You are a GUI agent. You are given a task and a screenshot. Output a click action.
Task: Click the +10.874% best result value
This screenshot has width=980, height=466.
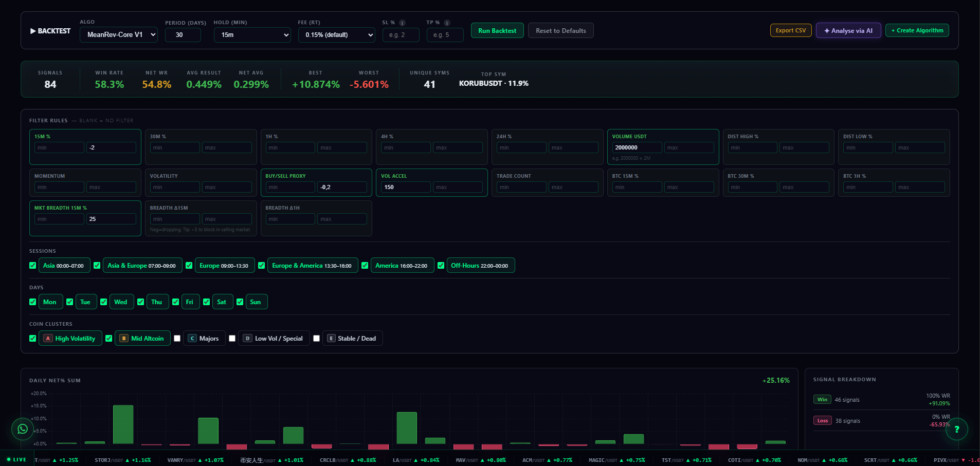tap(316, 84)
